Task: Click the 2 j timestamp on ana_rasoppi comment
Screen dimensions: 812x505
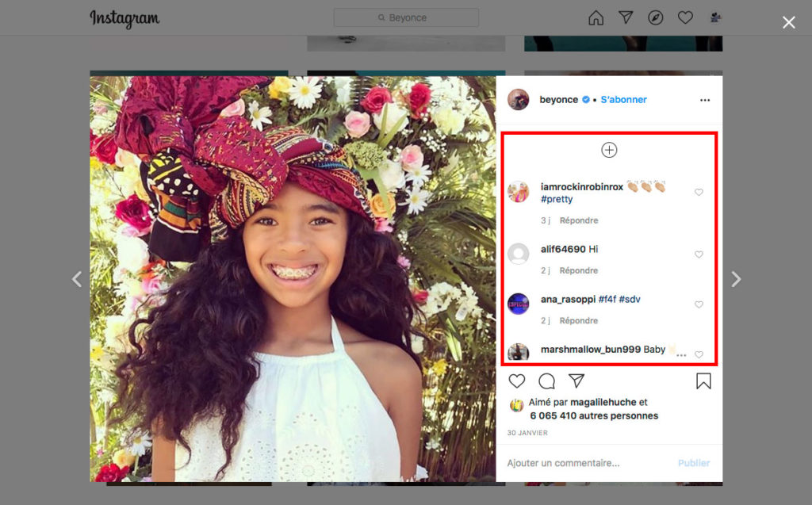Action: [546, 321]
